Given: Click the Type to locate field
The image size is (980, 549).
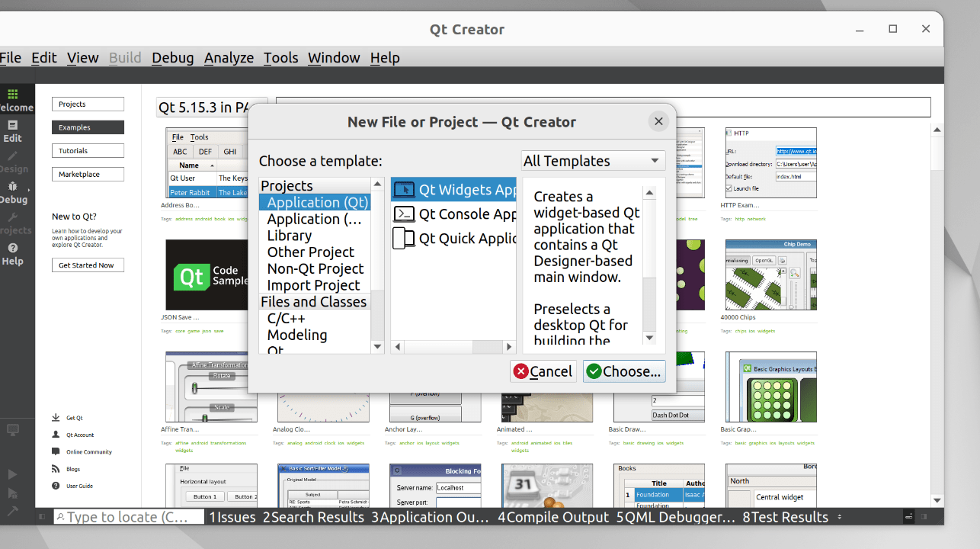Looking at the screenshot, I should coord(130,517).
